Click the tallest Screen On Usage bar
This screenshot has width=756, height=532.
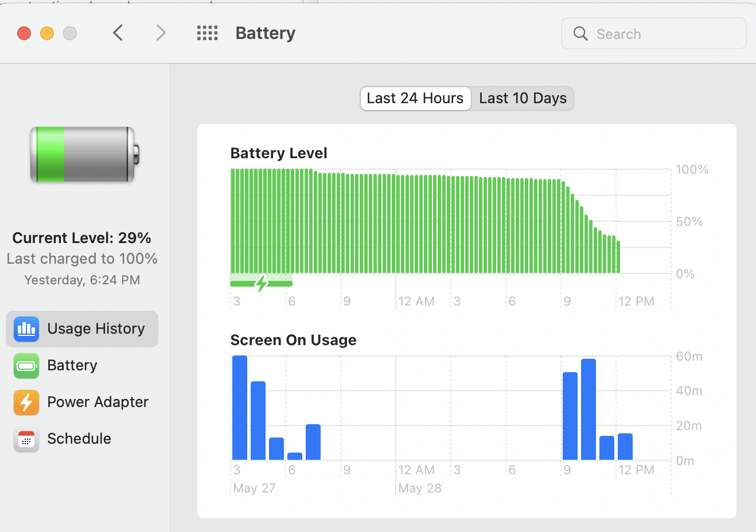240,407
